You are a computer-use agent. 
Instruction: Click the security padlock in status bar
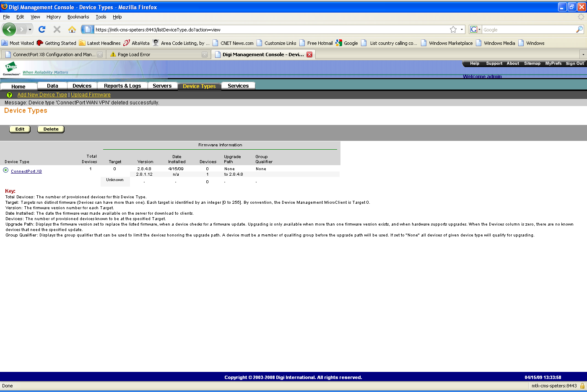[582, 386]
